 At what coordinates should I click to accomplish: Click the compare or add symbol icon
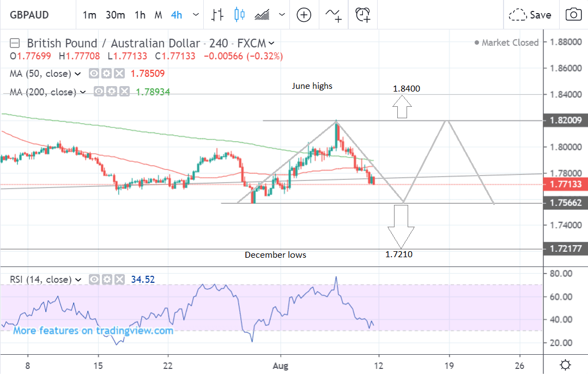[303, 15]
